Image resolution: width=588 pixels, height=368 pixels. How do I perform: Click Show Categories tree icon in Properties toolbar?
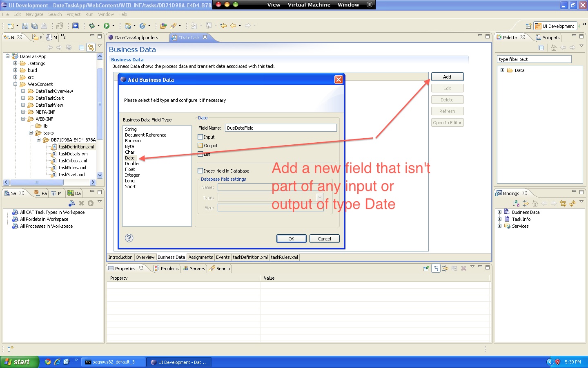[436, 268]
